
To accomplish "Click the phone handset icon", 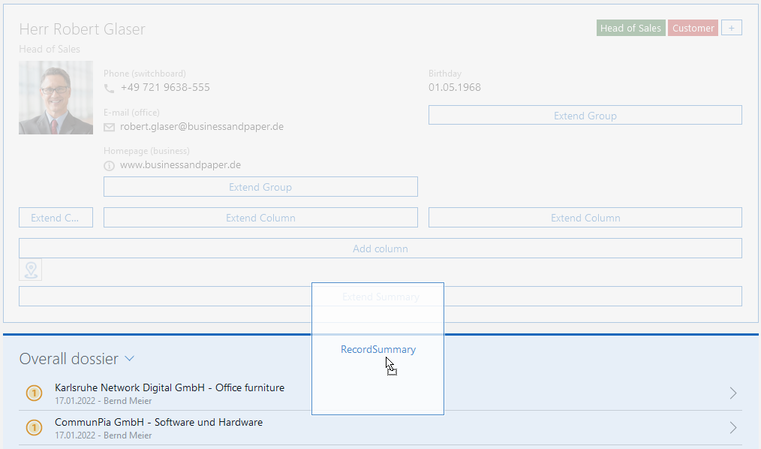I will (x=110, y=88).
